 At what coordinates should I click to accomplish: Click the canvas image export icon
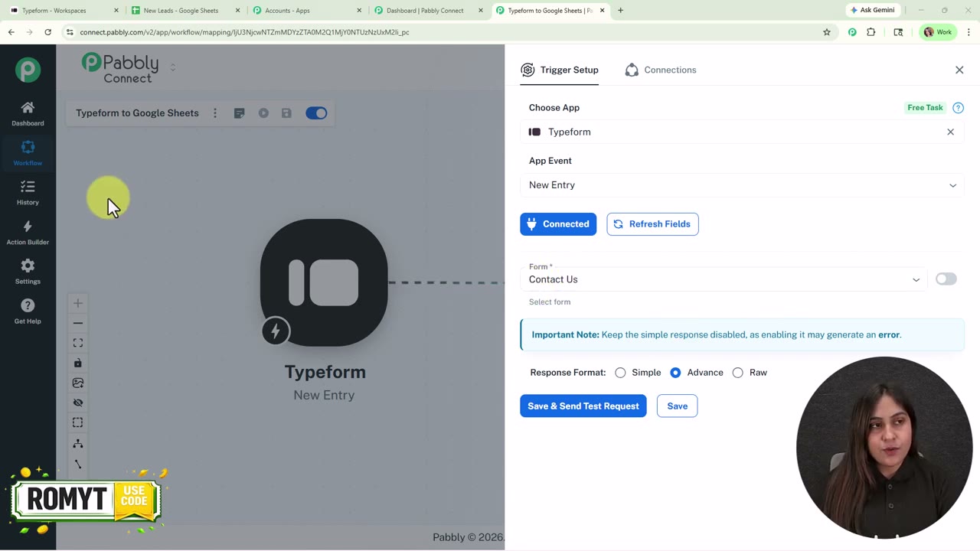pyautogui.click(x=77, y=383)
